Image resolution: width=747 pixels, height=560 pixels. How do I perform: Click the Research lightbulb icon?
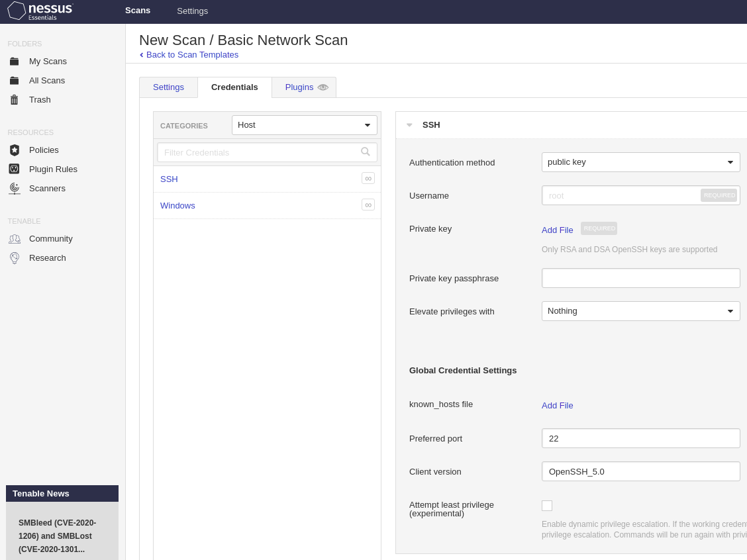click(x=14, y=258)
